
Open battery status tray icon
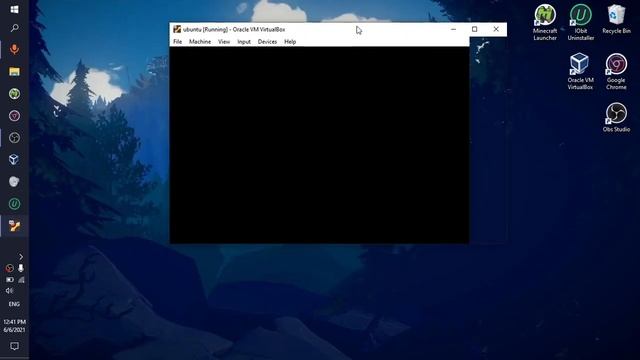[9, 280]
